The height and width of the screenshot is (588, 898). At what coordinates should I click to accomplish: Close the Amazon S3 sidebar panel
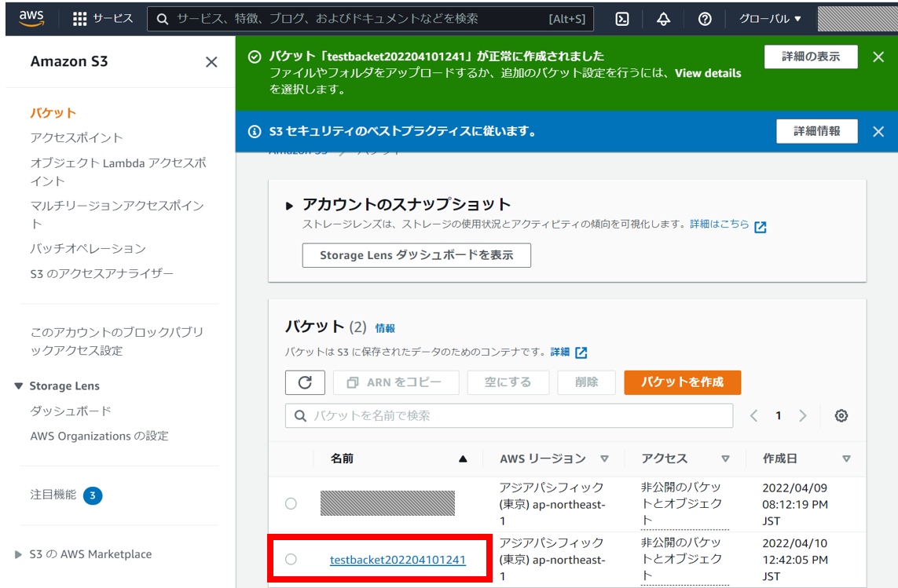(211, 62)
